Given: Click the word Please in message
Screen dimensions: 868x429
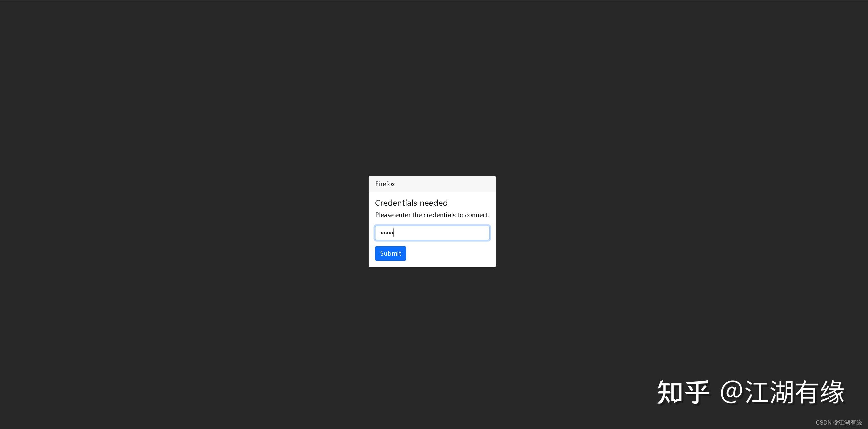Looking at the screenshot, I should tap(384, 215).
